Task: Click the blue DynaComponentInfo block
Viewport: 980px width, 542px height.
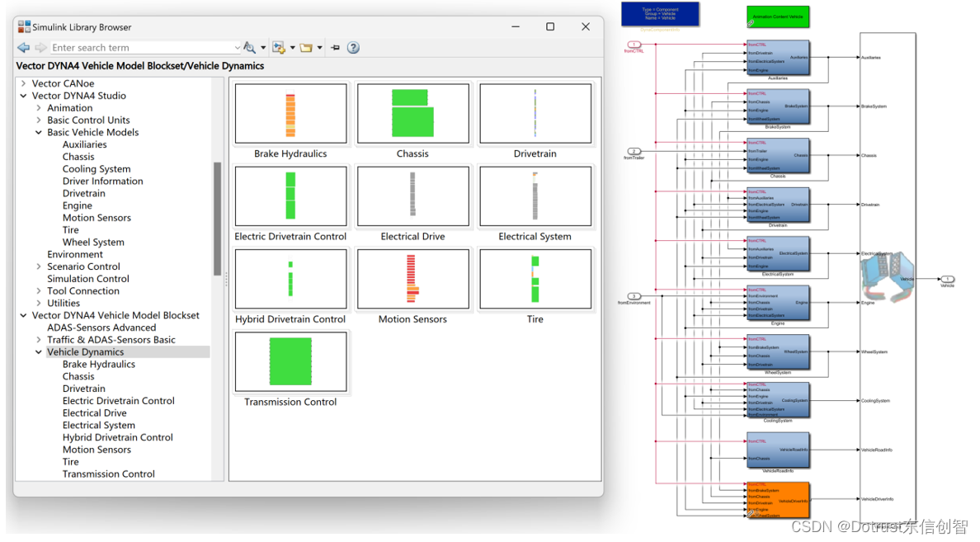Action: (660, 14)
